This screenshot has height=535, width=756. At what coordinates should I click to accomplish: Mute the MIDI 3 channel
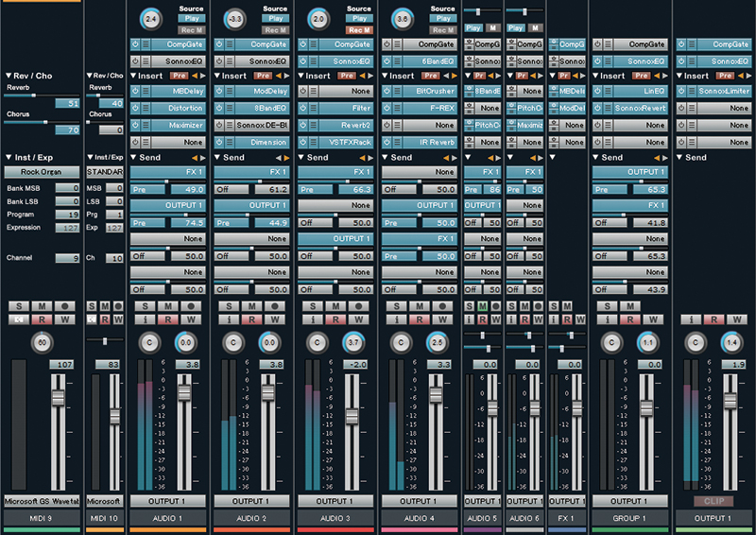[x=42, y=306]
